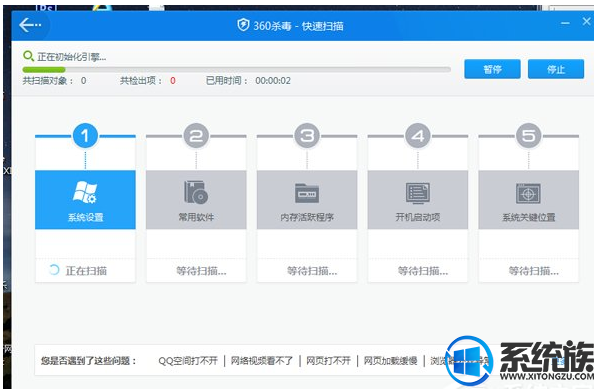Screen dimensions: 594x389
Task: Click the 系统设置 label
Action: (85, 217)
